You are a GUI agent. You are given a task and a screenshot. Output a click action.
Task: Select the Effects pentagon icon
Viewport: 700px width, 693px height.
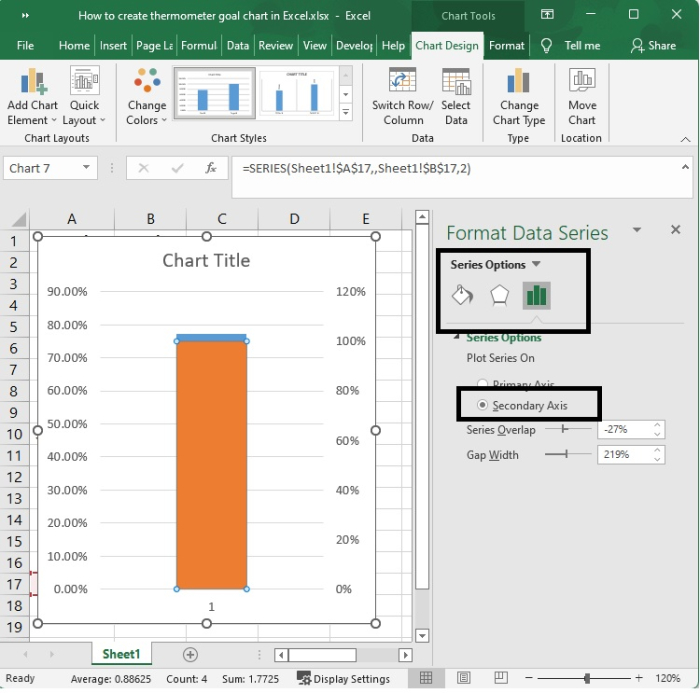[499, 295]
